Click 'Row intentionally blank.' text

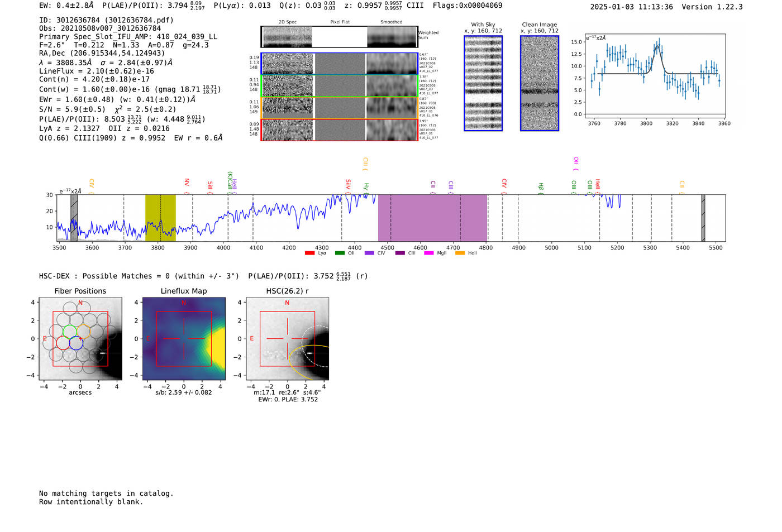coord(91,502)
